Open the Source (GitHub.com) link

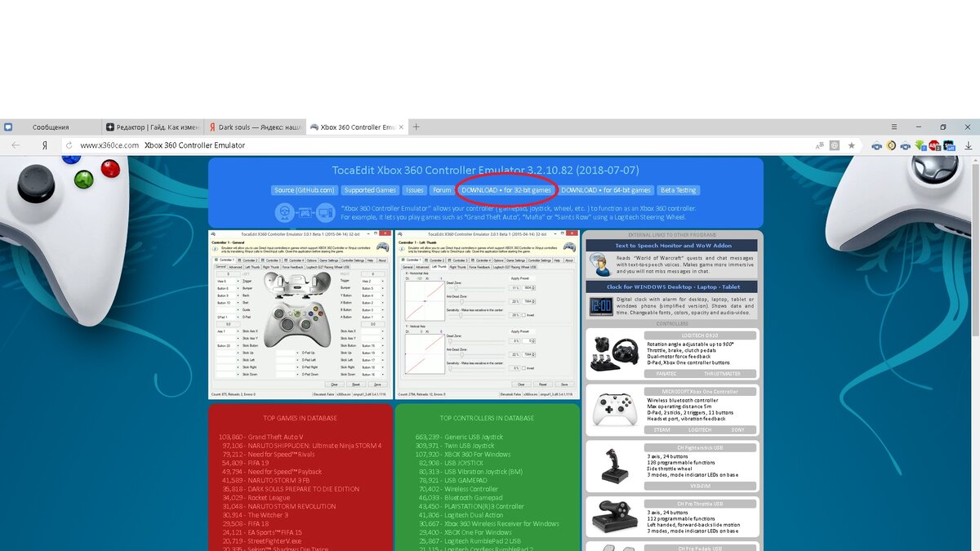point(305,190)
